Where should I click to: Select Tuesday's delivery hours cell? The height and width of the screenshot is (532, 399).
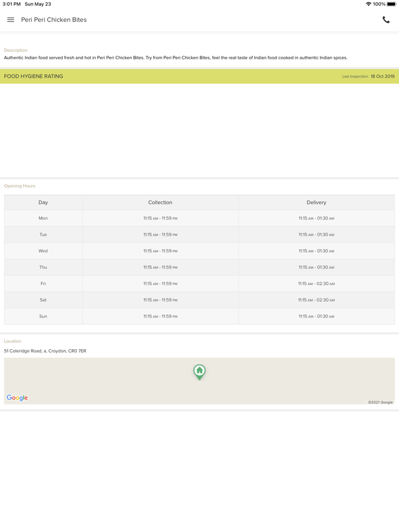tap(316, 235)
